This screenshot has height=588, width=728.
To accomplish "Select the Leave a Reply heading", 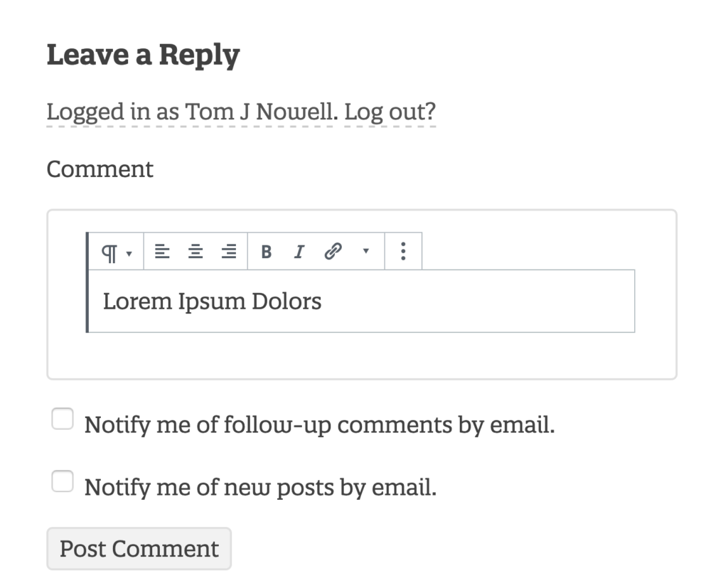I will [x=143, y=55].
